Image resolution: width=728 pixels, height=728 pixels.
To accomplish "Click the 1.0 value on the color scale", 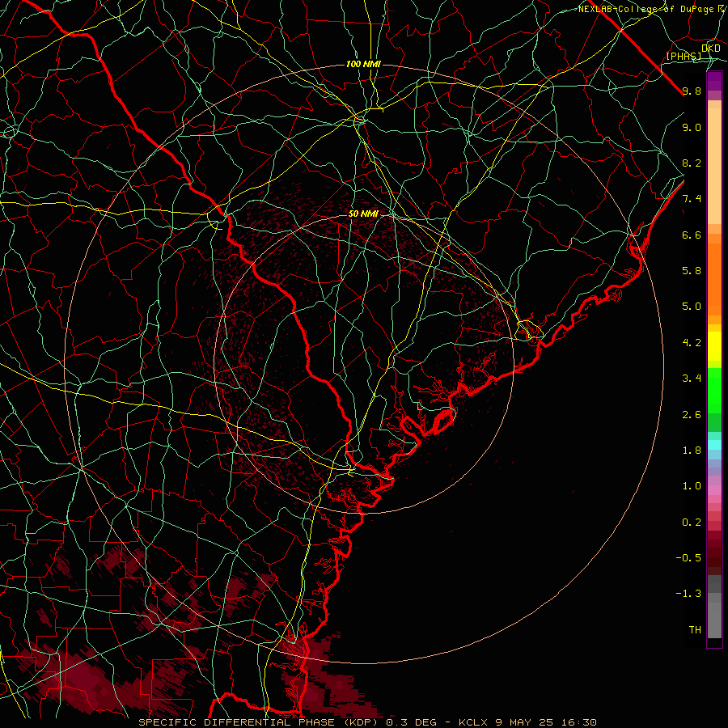I will tap(692, 486).
